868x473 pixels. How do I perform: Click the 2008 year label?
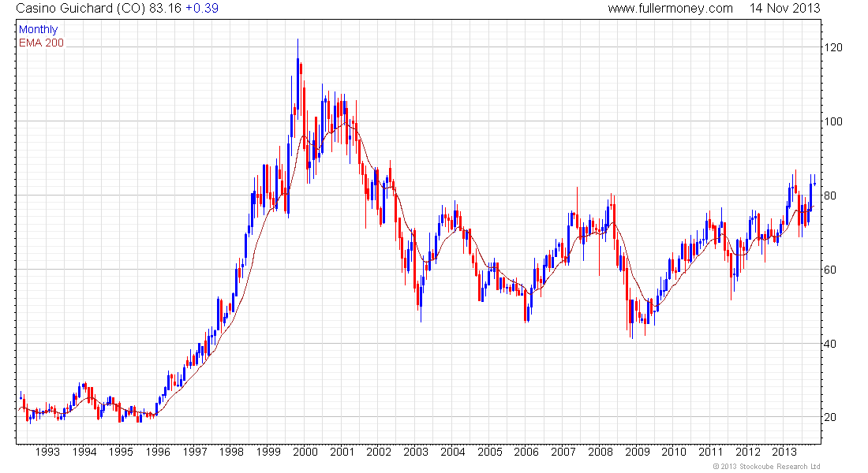coord(600,452)
